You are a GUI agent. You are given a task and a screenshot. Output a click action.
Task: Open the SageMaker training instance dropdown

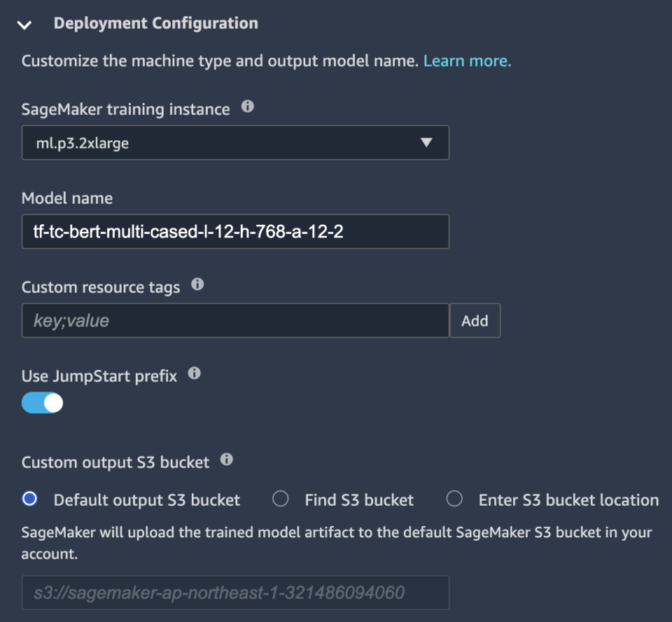tap(235, 142)
